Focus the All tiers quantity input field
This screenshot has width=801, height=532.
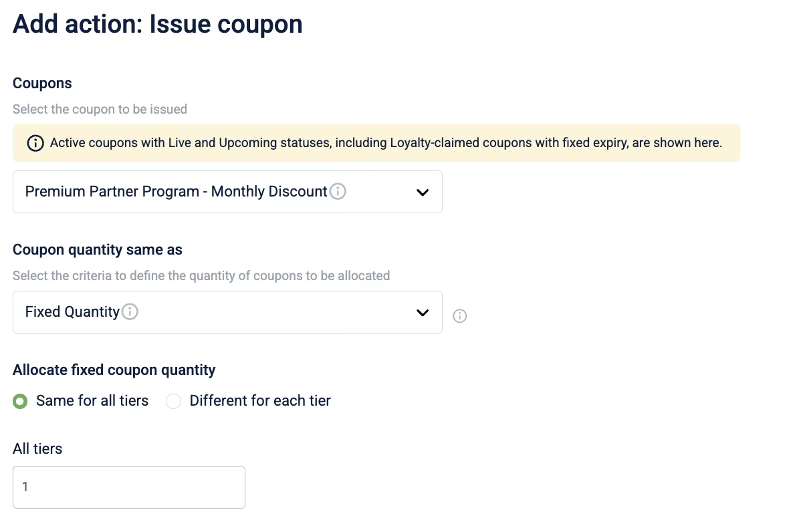pyautogui.click(x=129, y=487)
